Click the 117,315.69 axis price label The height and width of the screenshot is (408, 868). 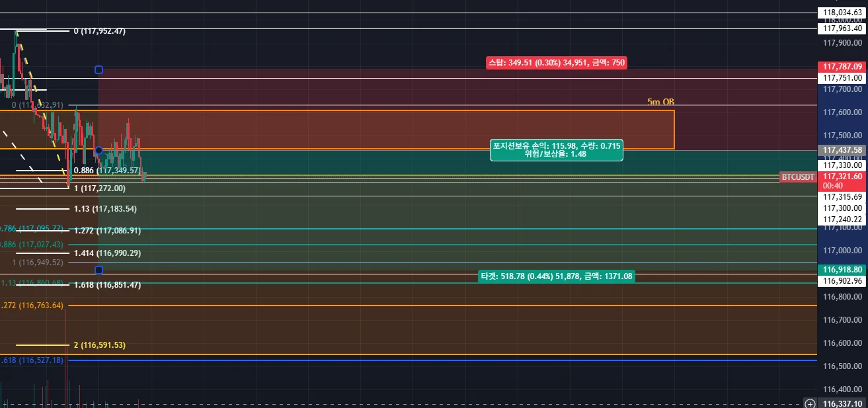[843, 197]
